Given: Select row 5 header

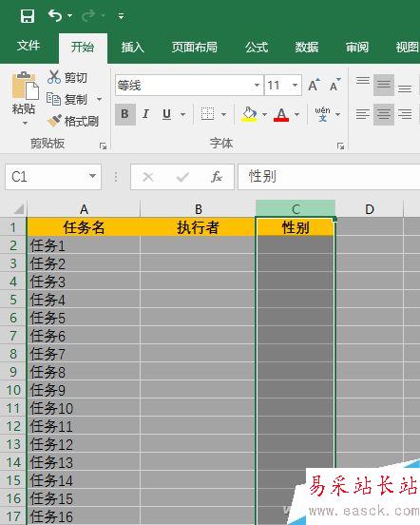Looking at the screenshot, I should [x=13, y=299].
